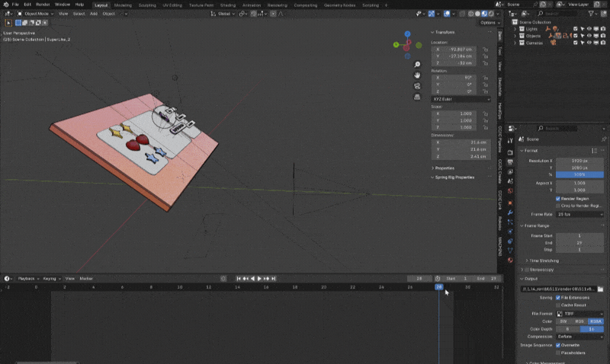Viewport: 610px width, 364px height.
Task: Click the zoom magnifier icon in viewport
Action: pos(417,64)
